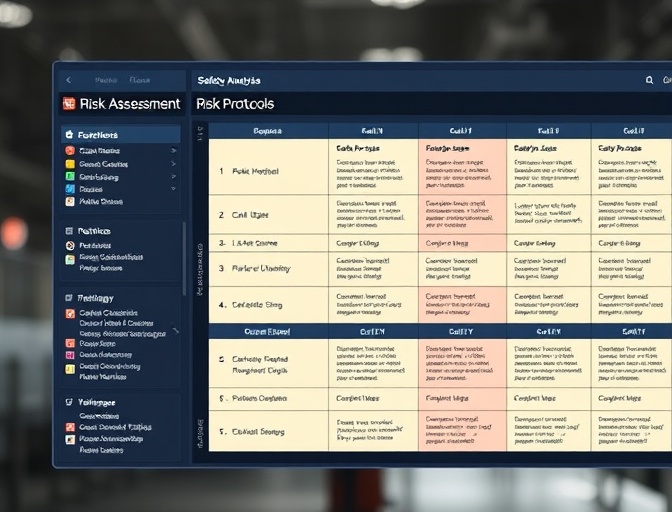Select the yellow square icon below the red circle
The height and width of the screenshot is (512, 672).
70,164
